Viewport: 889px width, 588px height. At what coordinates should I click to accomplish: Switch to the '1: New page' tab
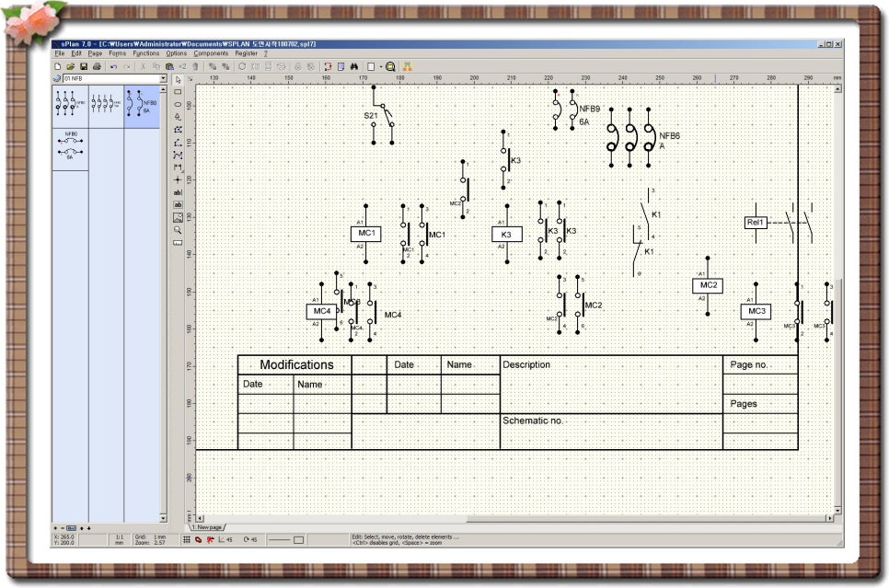pos(209,527)
